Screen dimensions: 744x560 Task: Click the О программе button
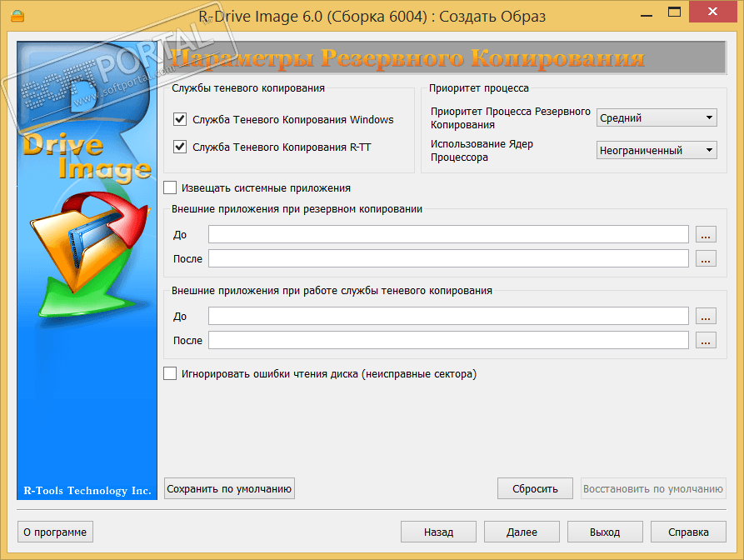point(55,532)
